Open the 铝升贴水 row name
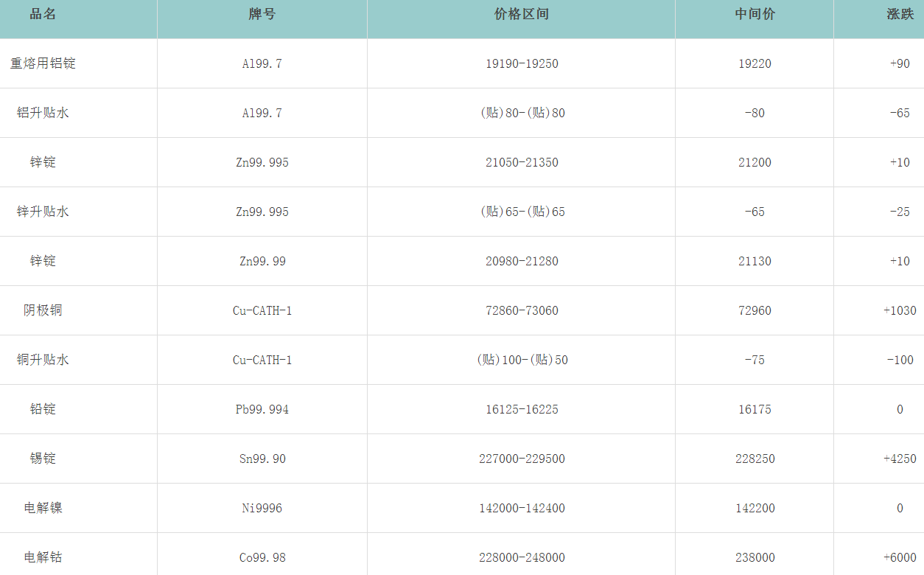This screenshot has width=924, height=575. coord(43,113)
